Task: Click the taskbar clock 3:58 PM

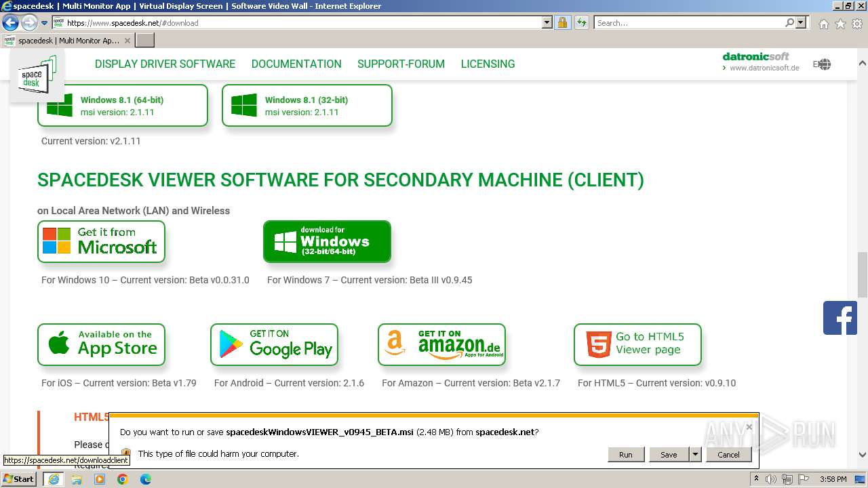Action: coord(833,479)
